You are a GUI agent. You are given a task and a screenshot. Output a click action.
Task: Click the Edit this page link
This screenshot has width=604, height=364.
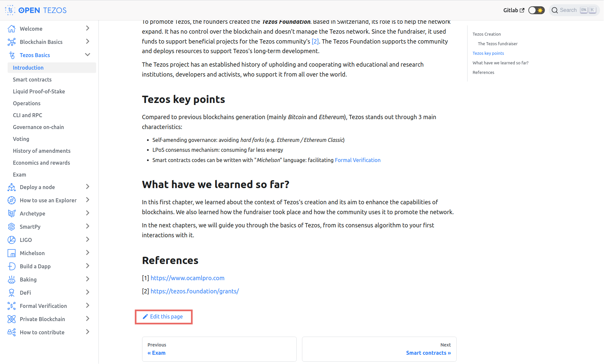tap(164, 317)
